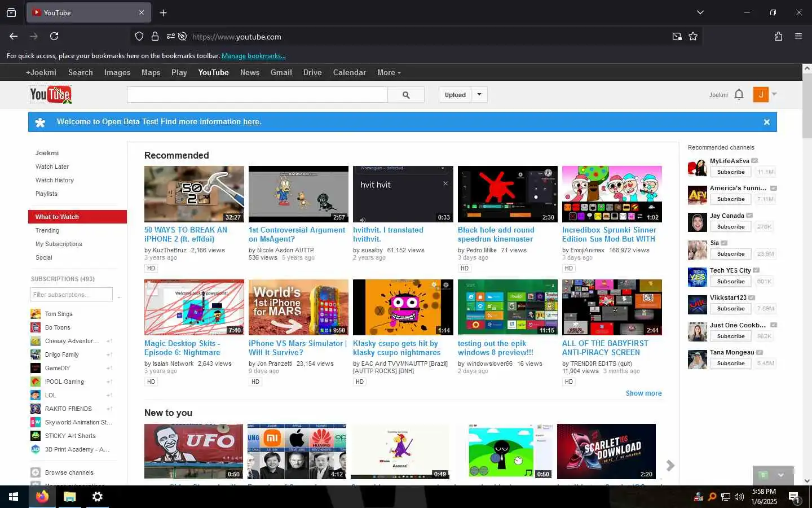This screenshot has height=508, width=812.
Task: Open Settings gear on taskbar
Action: (x=98, y=497)
